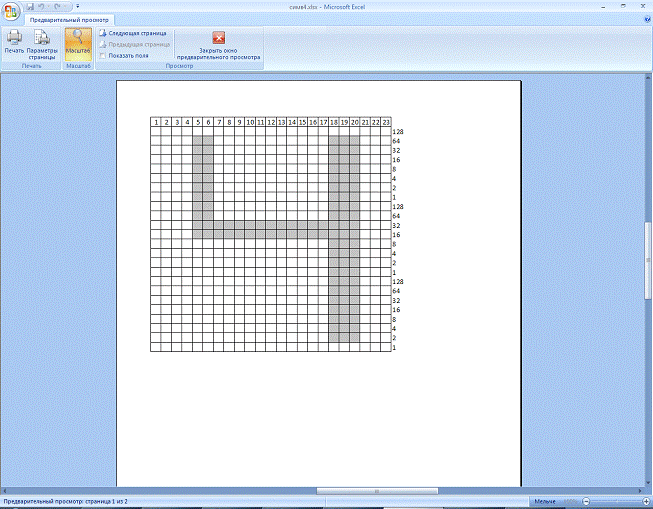
Task: Click the zoom out minus button
Action: (586, 501)
